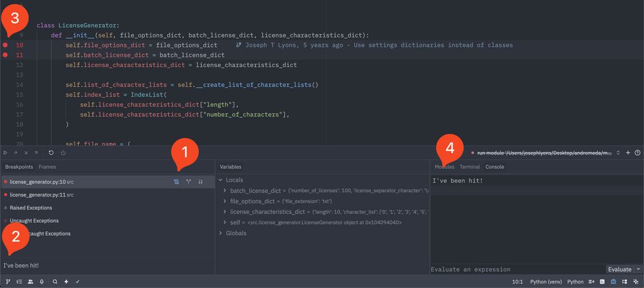The width and height of the screenshot is (644, 288).
Task: Open the Python (venv) toolchain selector
Action: (546, 282)
